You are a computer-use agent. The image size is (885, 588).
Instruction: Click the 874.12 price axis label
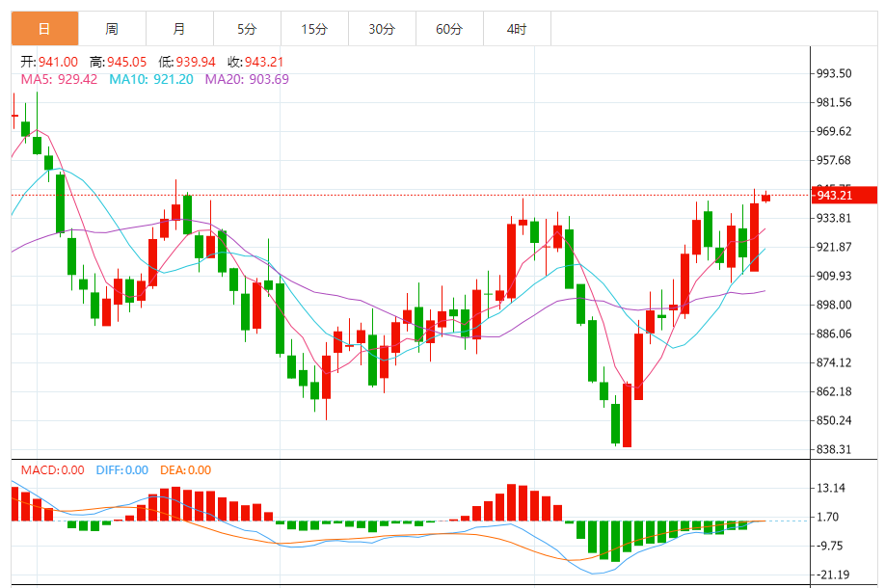click(x=834, y=362)
